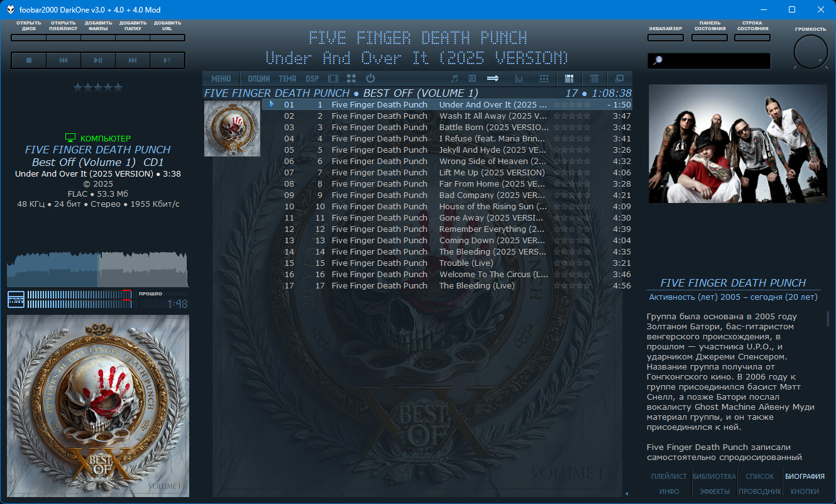836x504 pixels.
Task: Open the МЕНЮ dropdown
Action: [x=221, y=79]
